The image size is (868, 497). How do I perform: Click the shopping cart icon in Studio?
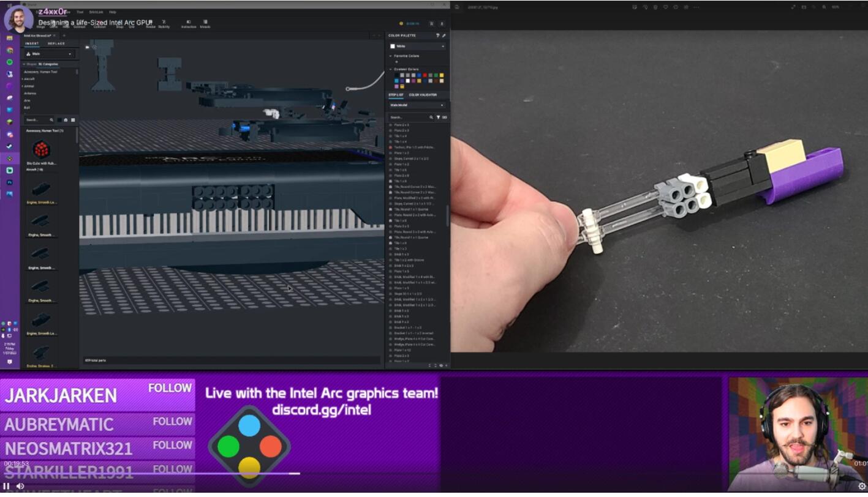tap(432, 23)
